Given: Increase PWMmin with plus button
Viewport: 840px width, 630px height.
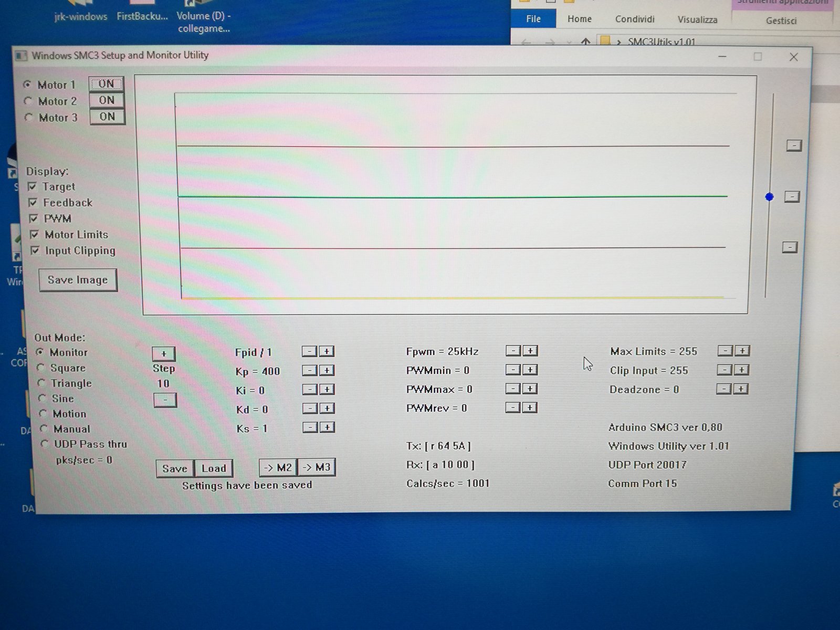Looking at the screenshot, I should point(530,370).
